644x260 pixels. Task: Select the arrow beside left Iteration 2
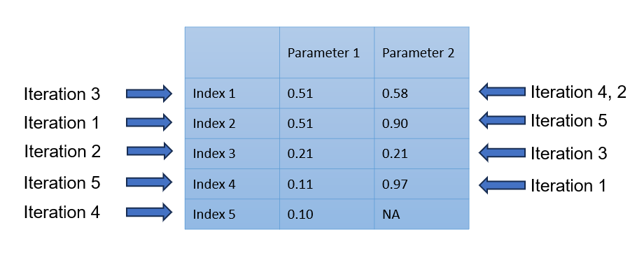[x=150, y=151]
